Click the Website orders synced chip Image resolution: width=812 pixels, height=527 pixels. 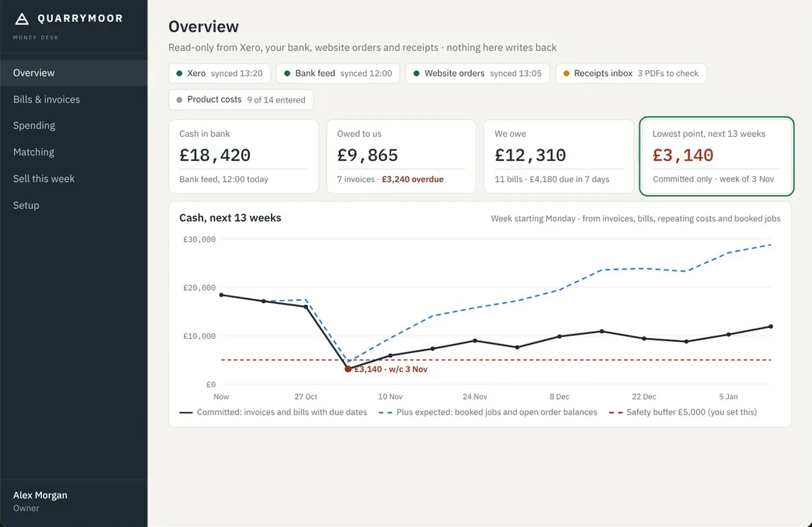coord(477,74)
